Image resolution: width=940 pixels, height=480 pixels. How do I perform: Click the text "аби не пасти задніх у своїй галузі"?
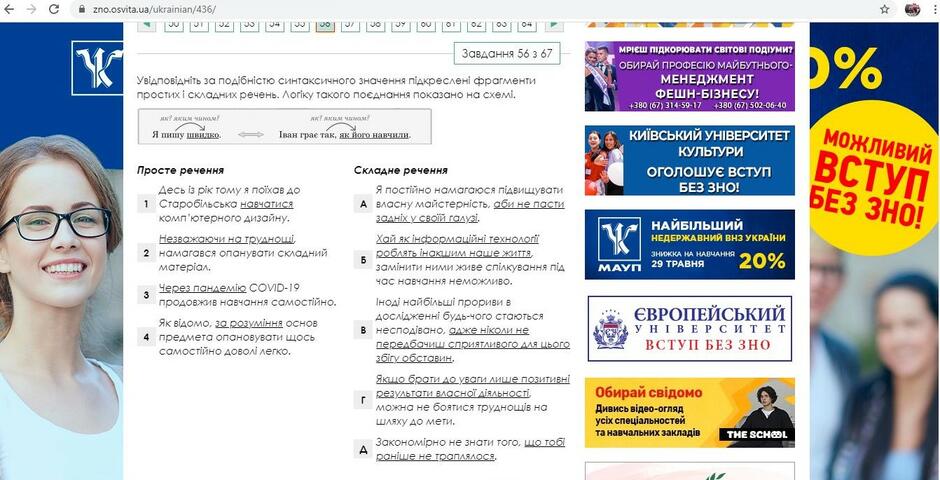point(470,211)
